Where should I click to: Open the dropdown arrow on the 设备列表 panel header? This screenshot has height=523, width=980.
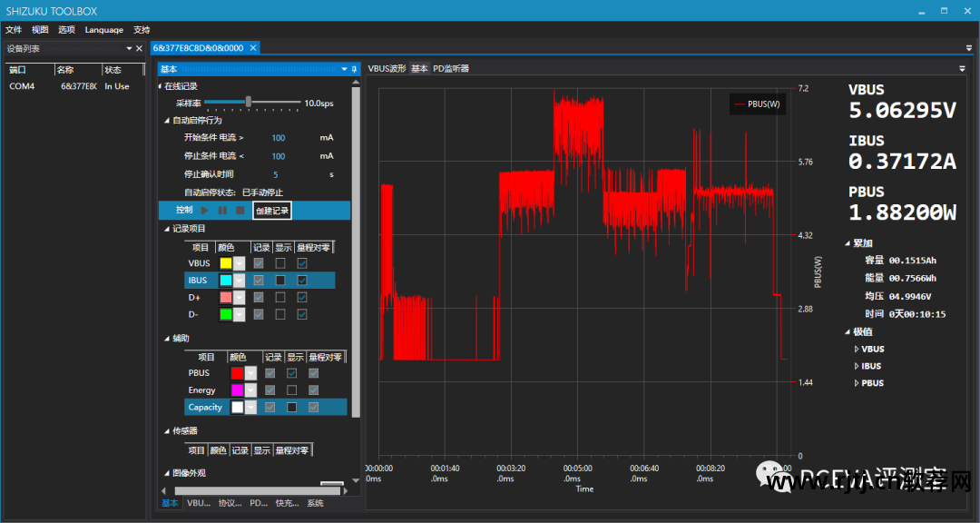(x=129, y=48)
